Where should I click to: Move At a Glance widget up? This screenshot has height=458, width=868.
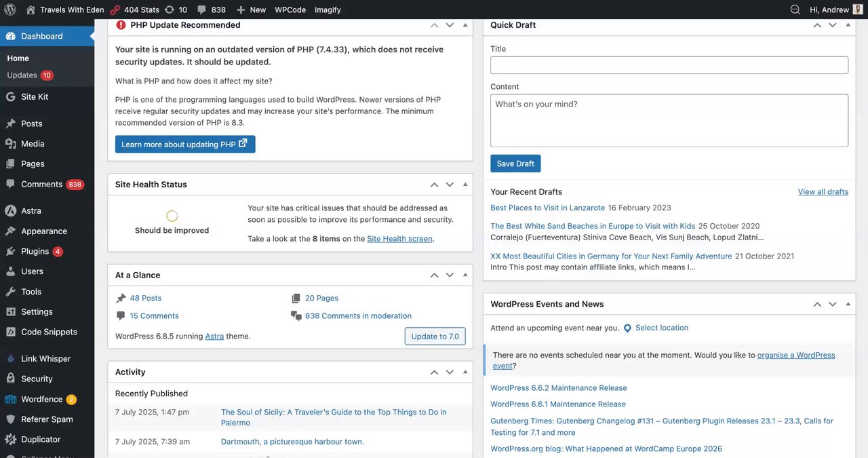coord(434,275)
